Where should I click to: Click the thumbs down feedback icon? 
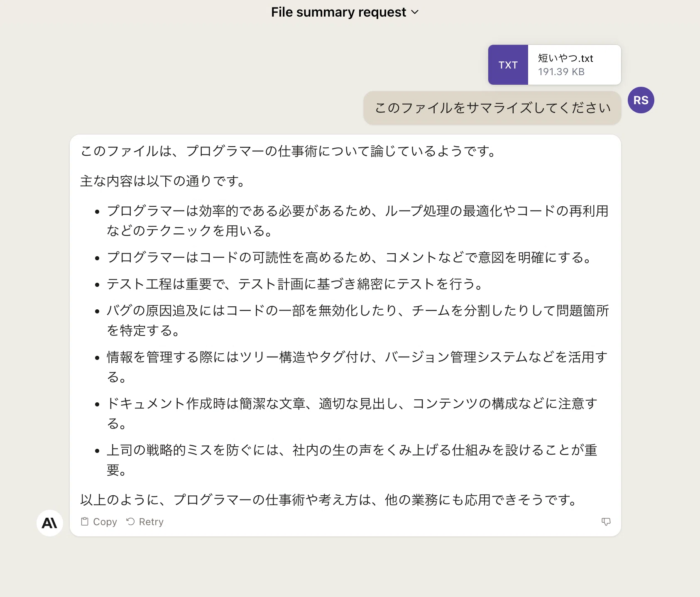click(x=606, y=522)
